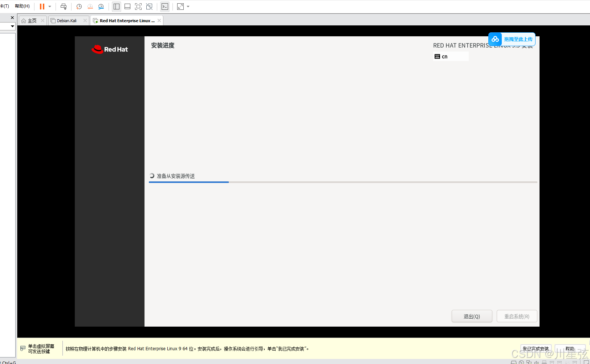Screen dimensions: 590x364
Task: Click the CD/DVD drive status icon
Action: (521, 362)
